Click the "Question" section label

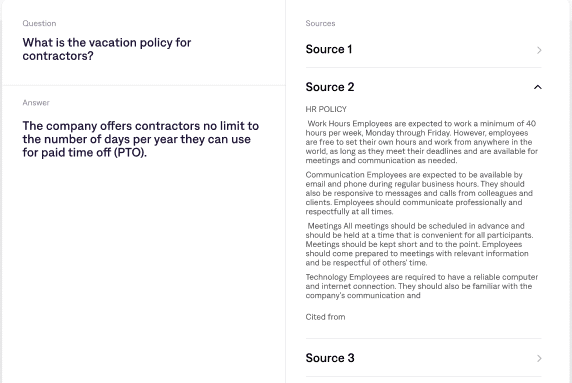point(39,23)
